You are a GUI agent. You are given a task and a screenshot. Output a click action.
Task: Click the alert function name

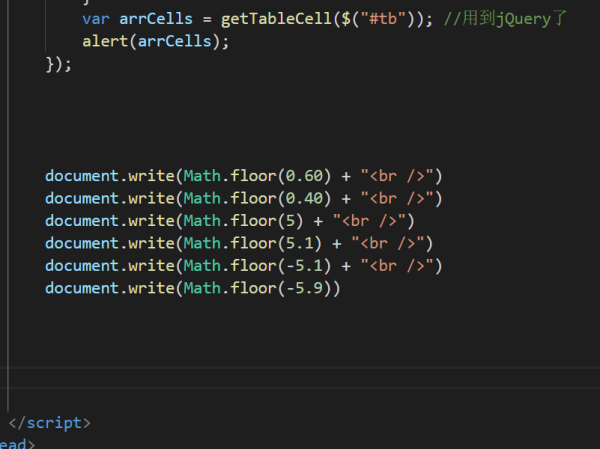[x=104, y=42]
